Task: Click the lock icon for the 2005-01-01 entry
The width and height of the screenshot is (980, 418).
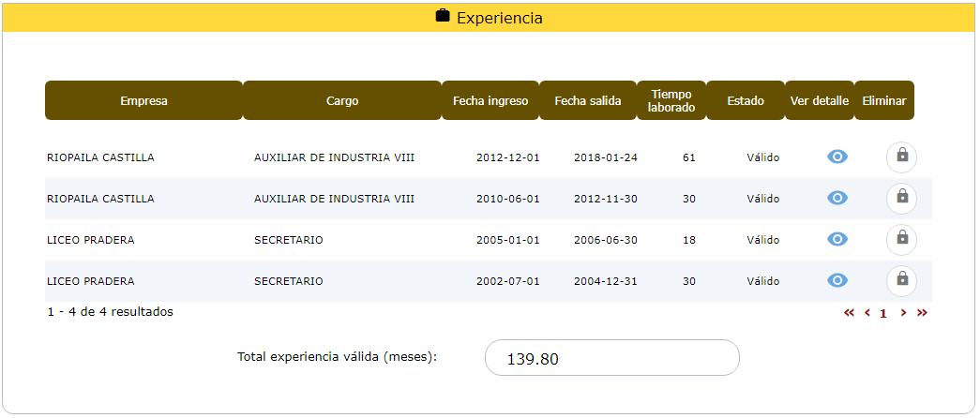Action: click(901, 239)
